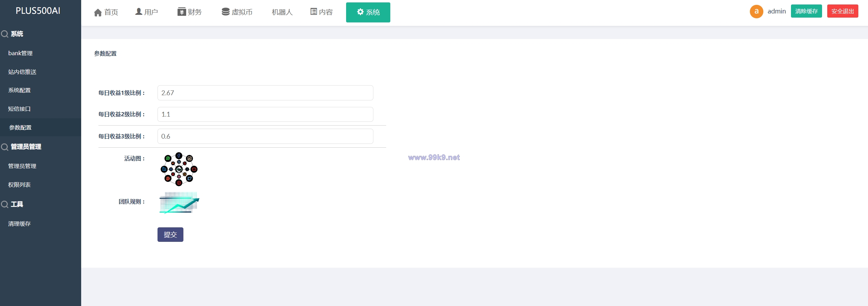Screen dimensions: 868x306
Task: Click the 每日收益1级比例 label
Action: pos(122,93)
